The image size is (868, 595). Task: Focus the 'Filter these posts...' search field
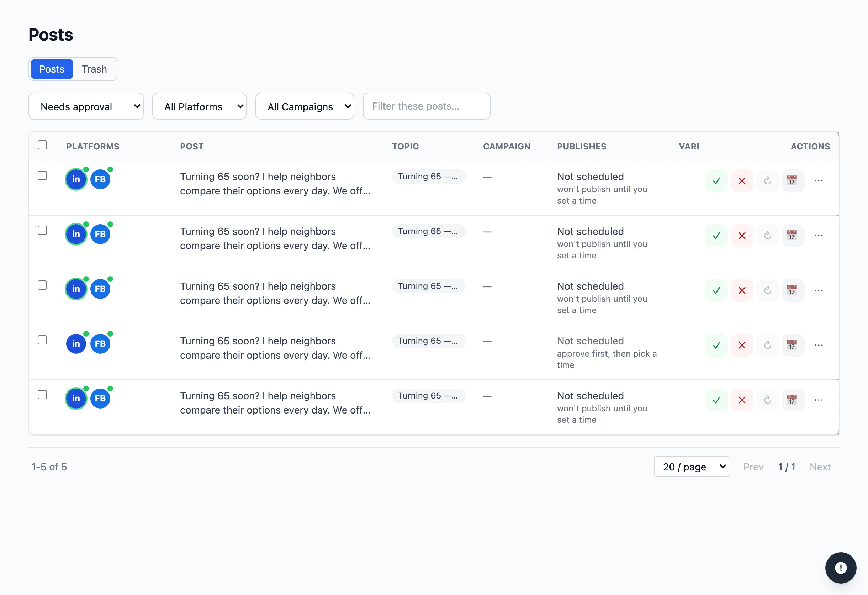click(x=427, y=106)
